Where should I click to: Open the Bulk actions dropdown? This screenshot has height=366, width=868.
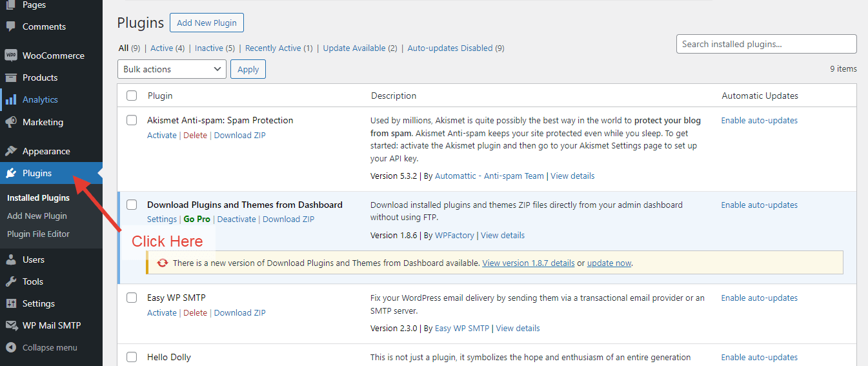tap(172, 69)
